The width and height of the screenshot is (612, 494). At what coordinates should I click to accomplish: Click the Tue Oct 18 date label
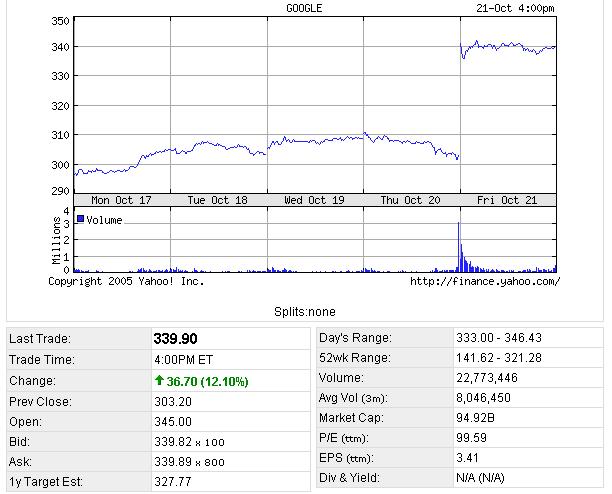point(217,200)
